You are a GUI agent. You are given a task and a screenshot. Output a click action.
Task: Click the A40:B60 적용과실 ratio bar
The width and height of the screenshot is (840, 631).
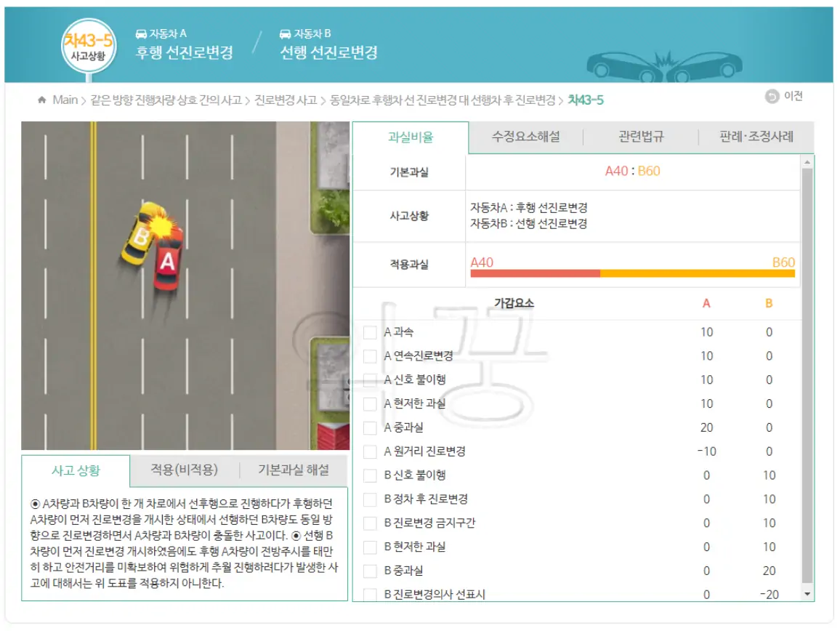point(632,275)
